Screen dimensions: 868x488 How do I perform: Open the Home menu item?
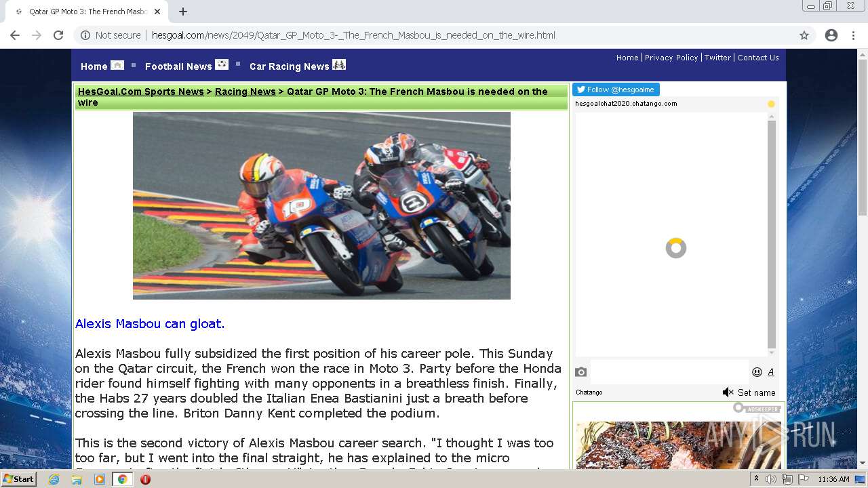(x=94, y=66)
